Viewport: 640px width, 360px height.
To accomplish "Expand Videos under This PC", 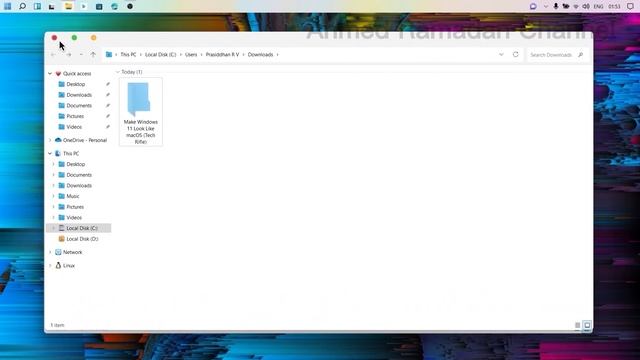I will tap(53, 218).
